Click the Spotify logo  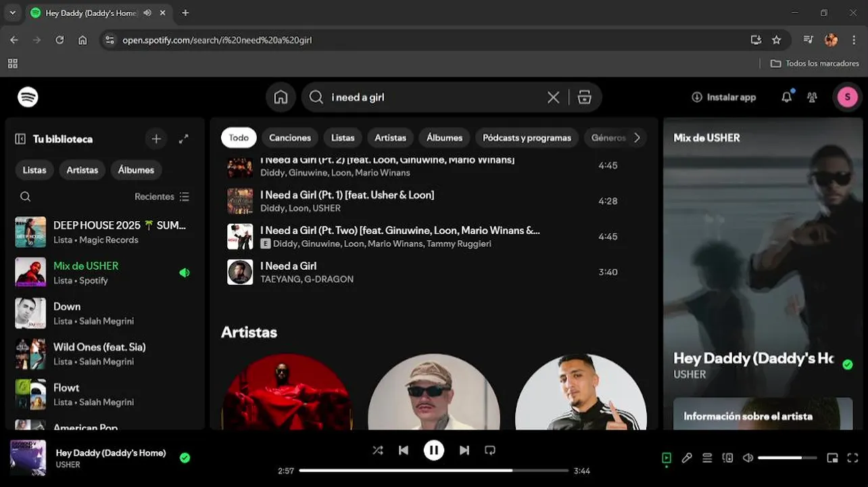28,97
